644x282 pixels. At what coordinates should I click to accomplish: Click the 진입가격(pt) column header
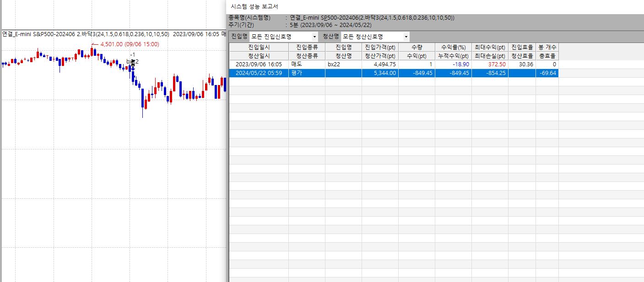pos(379,47)
